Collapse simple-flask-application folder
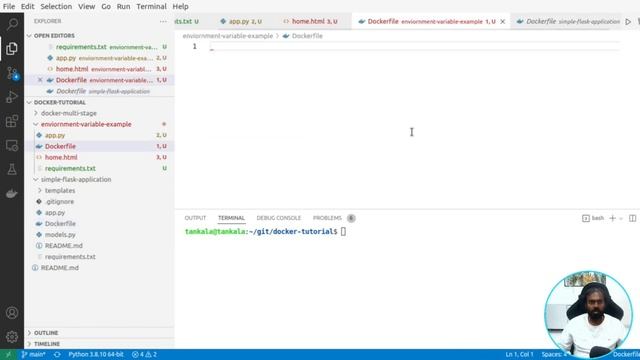The height and width of the screenshot is (360, 640). [76, 180]
